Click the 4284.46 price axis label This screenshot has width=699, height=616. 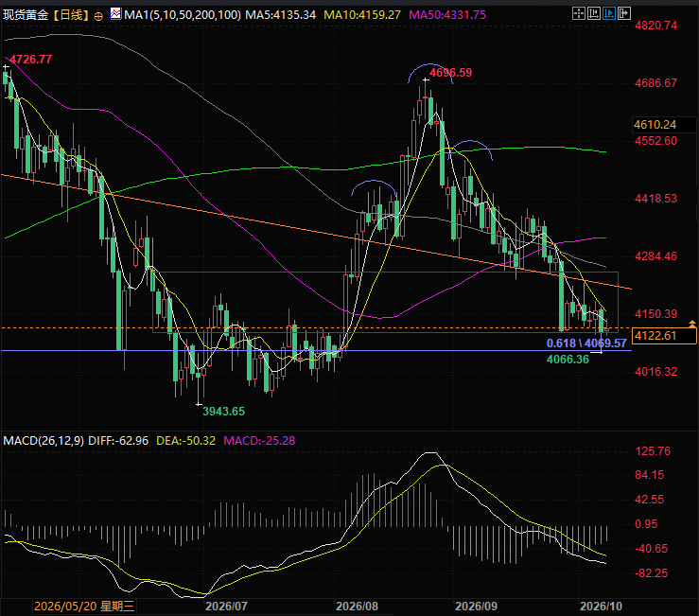pos(655,256)
